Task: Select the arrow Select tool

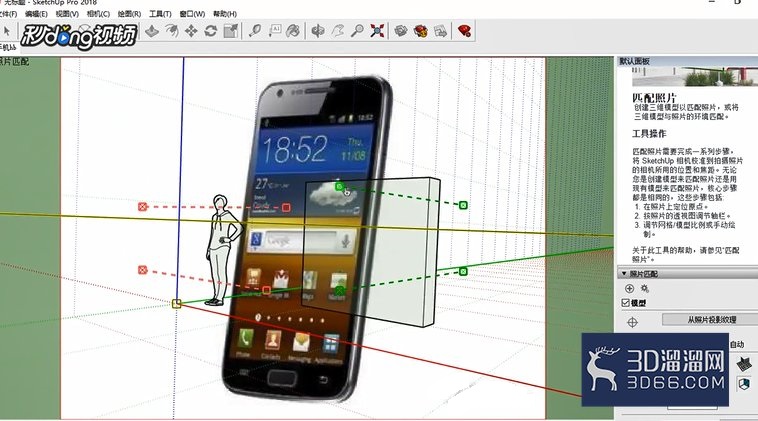Action: [6, 31]
